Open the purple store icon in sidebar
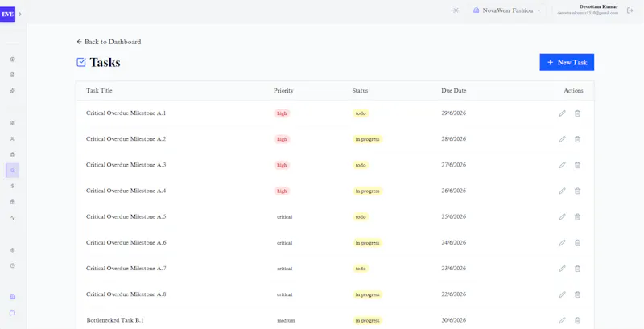This screenshot has height=329, width=644. point(12,297)
